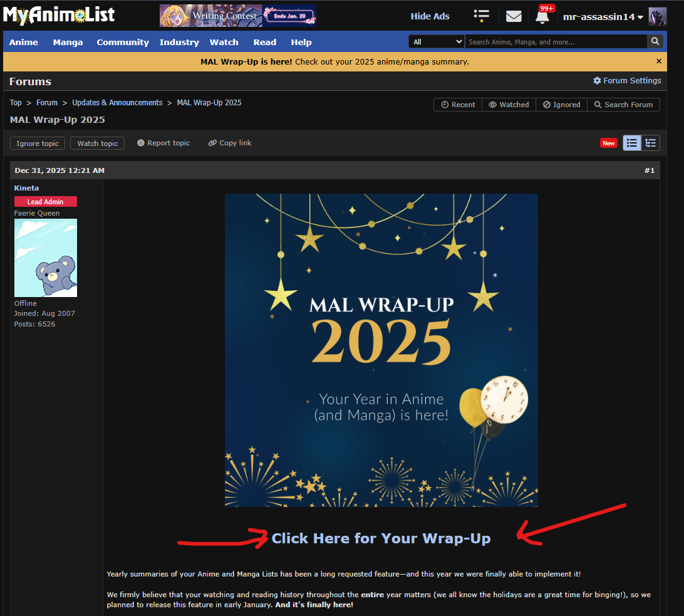Image resolution: width=684 pixels, height=616 pixels.
Task: Open the MAL Wrap-Up is here banner
Action: pos(334,62)
